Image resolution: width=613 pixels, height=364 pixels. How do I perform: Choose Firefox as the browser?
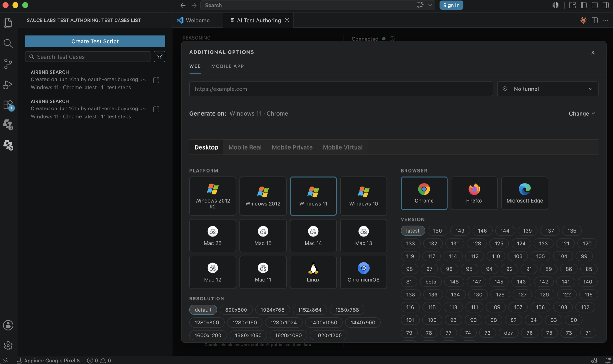coord(474,193)
